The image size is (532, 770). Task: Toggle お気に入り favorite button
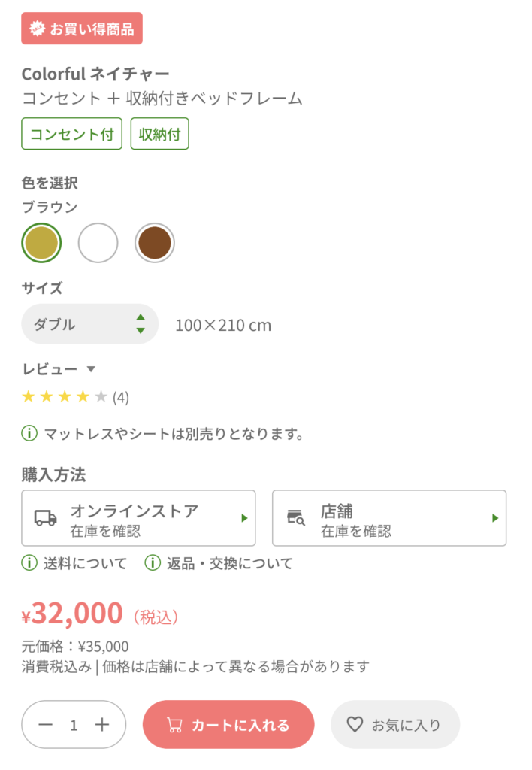pyautogui.click(x=394, y=725)
